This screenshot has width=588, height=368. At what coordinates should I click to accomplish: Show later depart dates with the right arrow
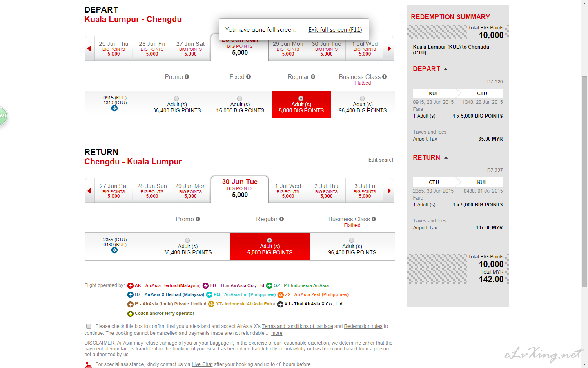389,49
